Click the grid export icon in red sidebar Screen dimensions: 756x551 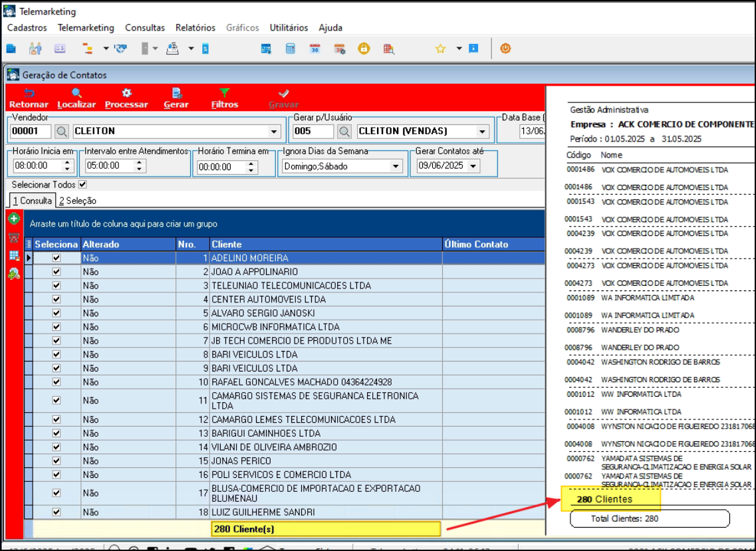coord(14,255)
